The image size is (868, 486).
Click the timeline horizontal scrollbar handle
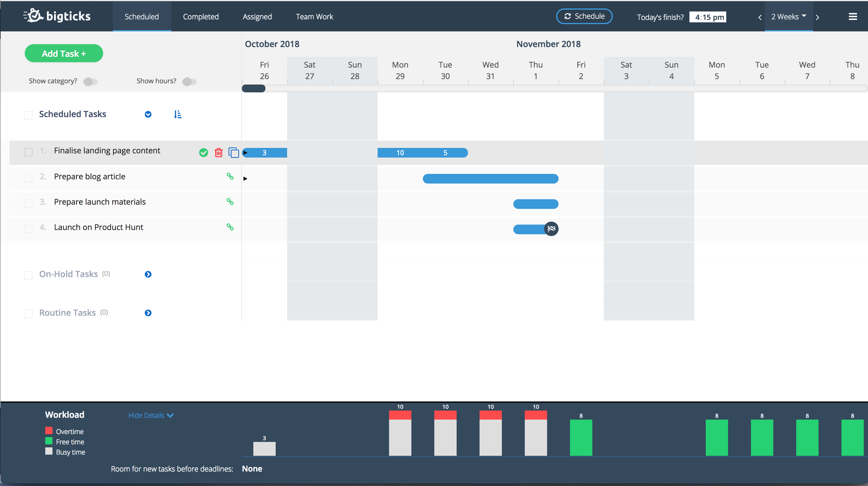tap(254, 89)
